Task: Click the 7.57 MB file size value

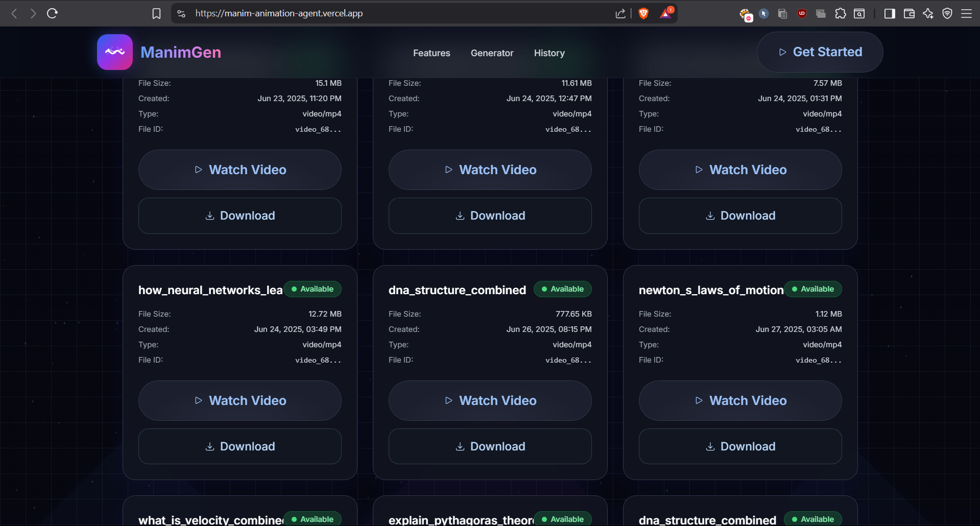Action: (828, 83)
